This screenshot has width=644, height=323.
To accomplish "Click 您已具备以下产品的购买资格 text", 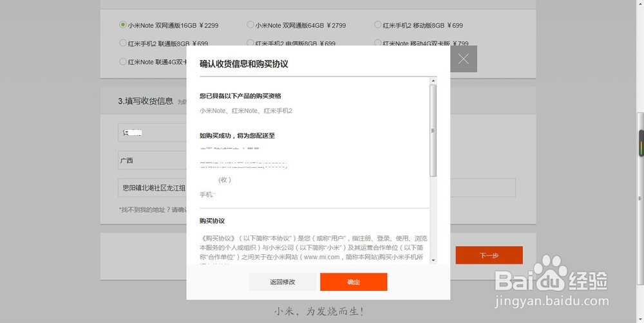I will coord(240,96).
